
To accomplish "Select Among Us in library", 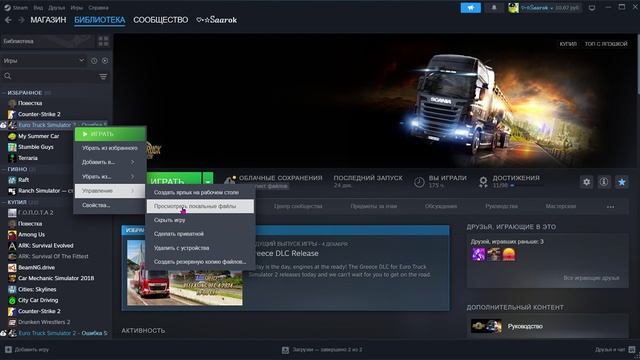I will pos(31,234).
